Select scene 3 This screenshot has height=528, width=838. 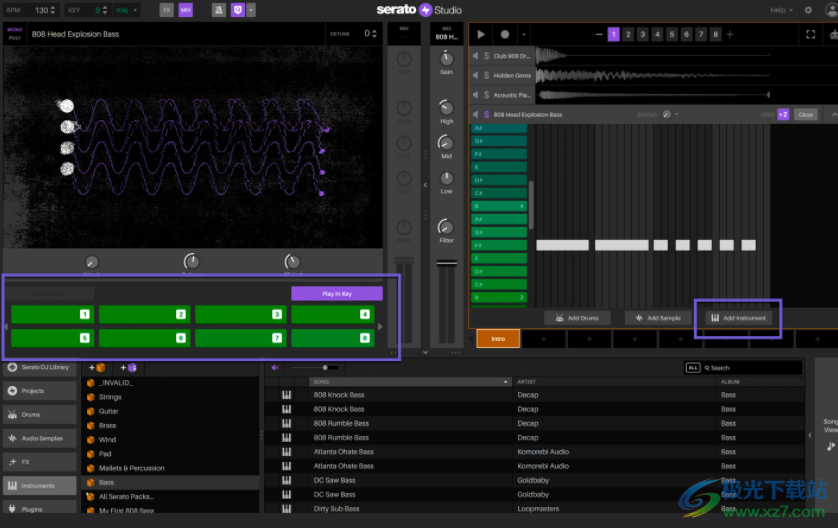[642, 34]
